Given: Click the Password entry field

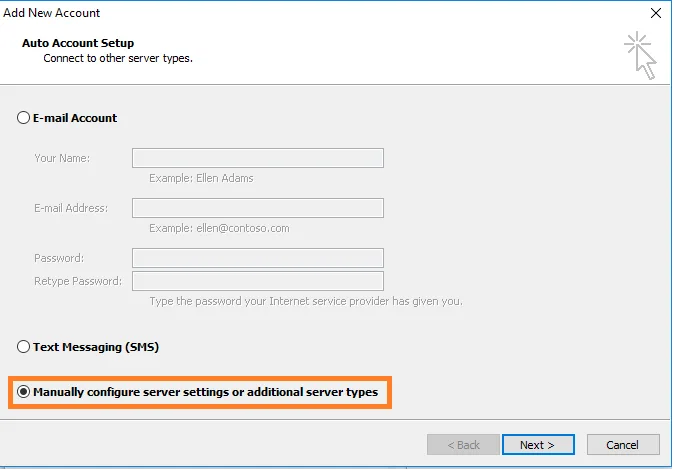Looking at the screenshot, I should click(258, 258).
